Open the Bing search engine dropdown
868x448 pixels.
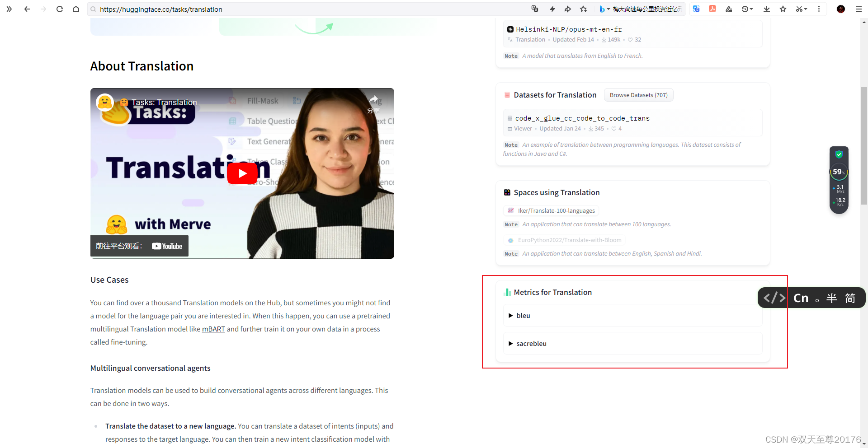coord(604,9)
